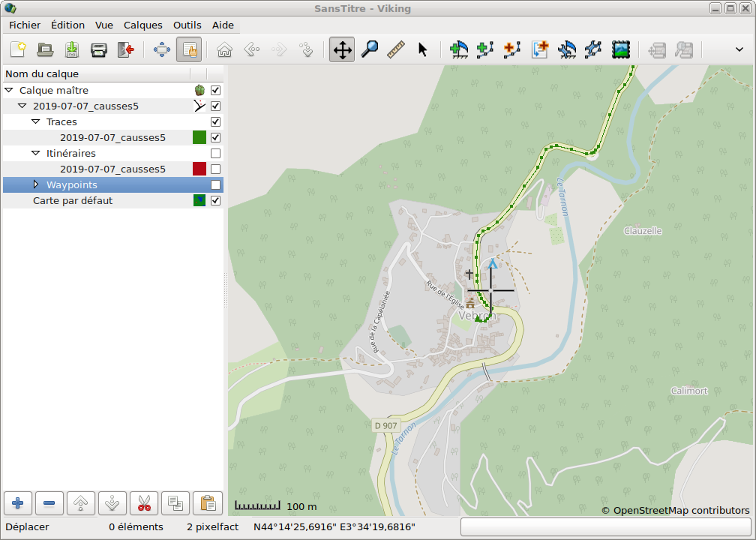
Task: Activate the Pan move tool
Action: 342,50
